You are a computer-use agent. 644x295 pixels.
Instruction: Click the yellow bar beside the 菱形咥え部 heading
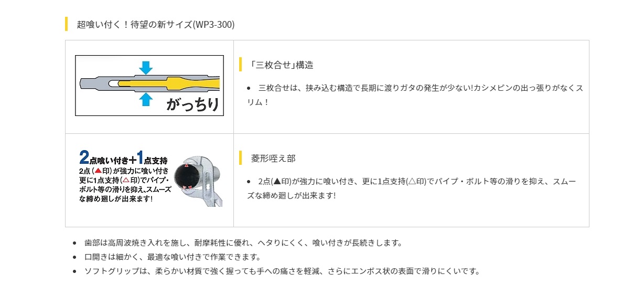[240, 158]
